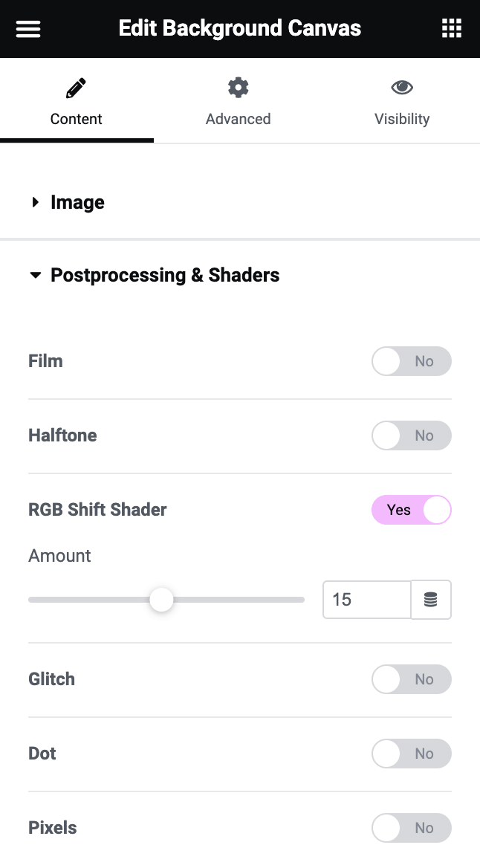Viewport: 480px width, 868px height.
Task: Click the Amount slider handle
Action: (161, 600)
